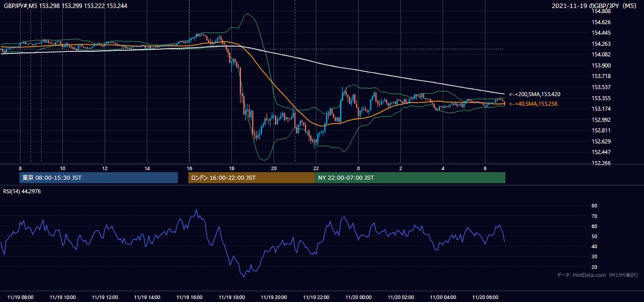Image resolution: width=644 pixels, height=302 pixels.
Task: Click hour tick 18 under price chart
Action: [x=232, y=168]
